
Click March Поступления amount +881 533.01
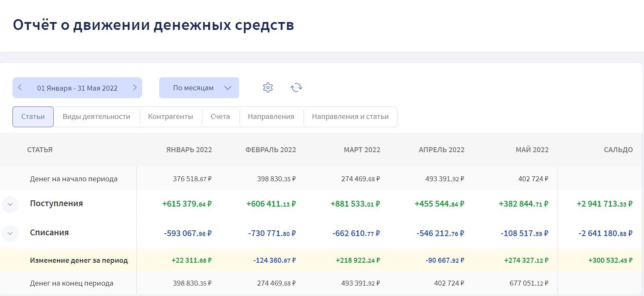[x=355, y=204]
